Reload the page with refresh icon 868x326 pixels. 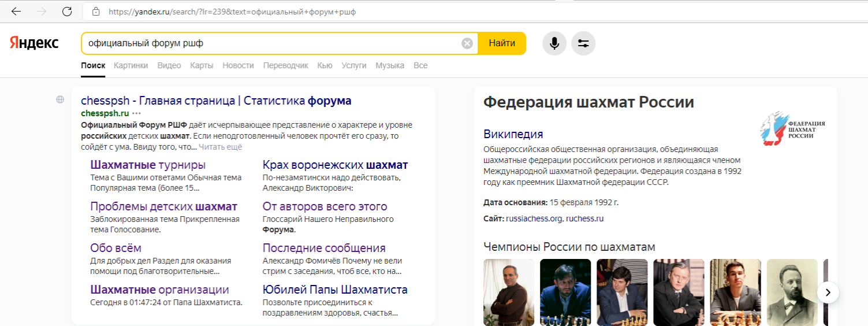pyautogui.click(x=67, y=12)
